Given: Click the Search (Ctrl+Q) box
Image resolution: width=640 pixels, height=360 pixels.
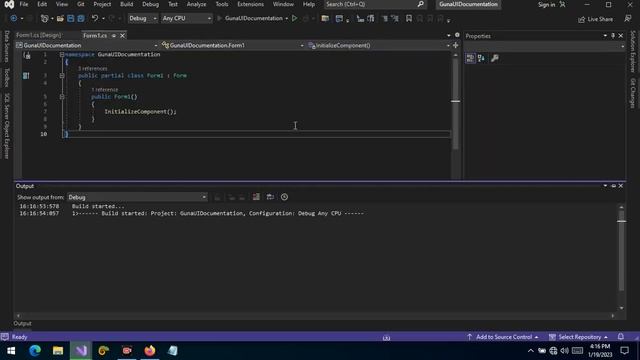Looking at the screenshot, I should 375,4.
